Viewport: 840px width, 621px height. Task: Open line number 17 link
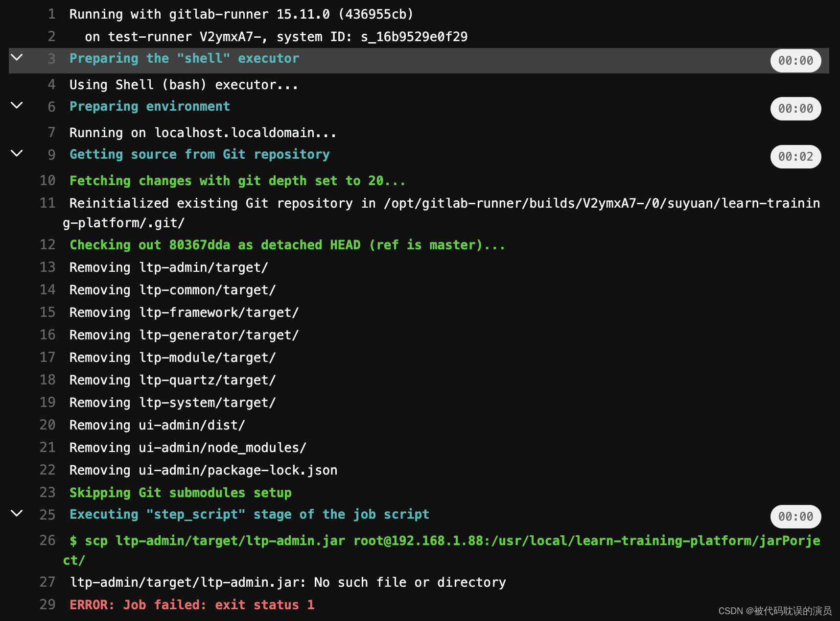click(x=47, y=358)
